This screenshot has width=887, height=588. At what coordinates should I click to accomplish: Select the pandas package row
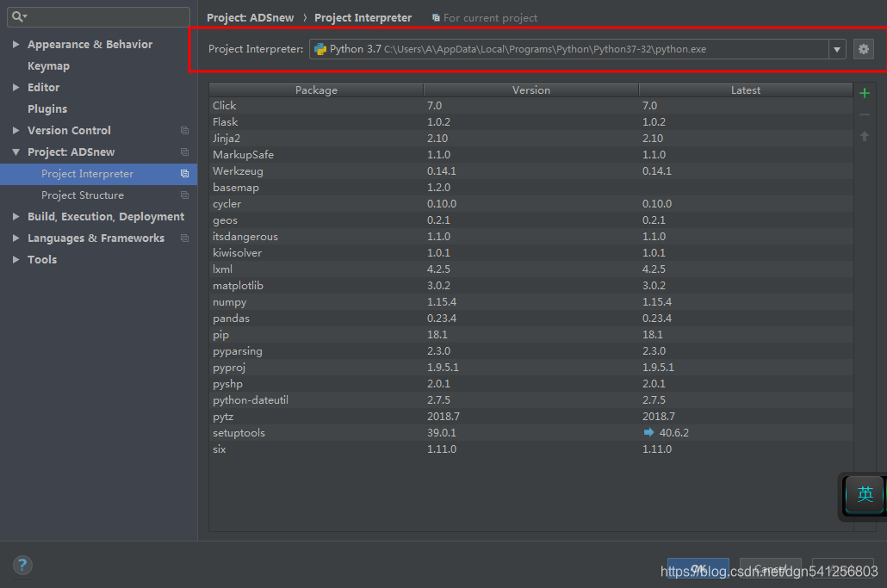(530, 319)
